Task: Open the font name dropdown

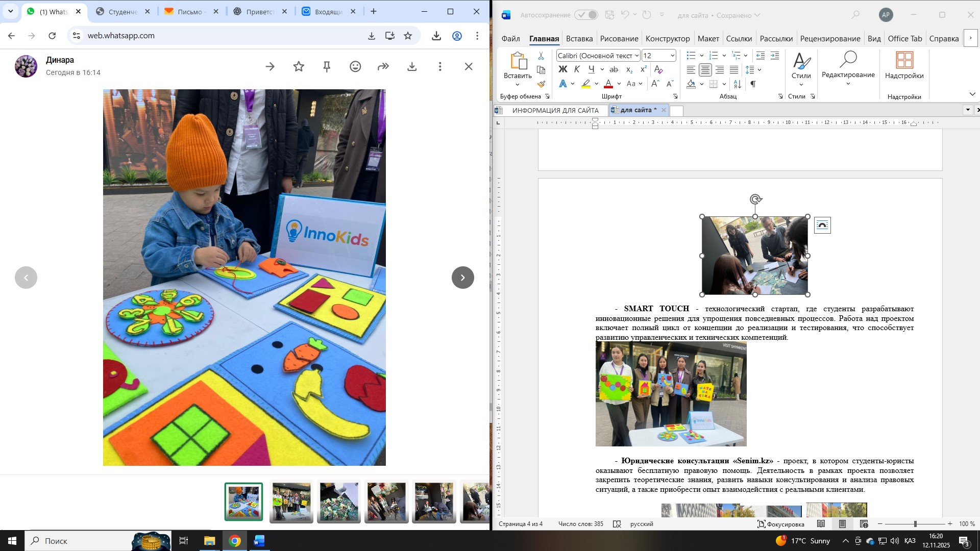Action: tap(636, 56)
